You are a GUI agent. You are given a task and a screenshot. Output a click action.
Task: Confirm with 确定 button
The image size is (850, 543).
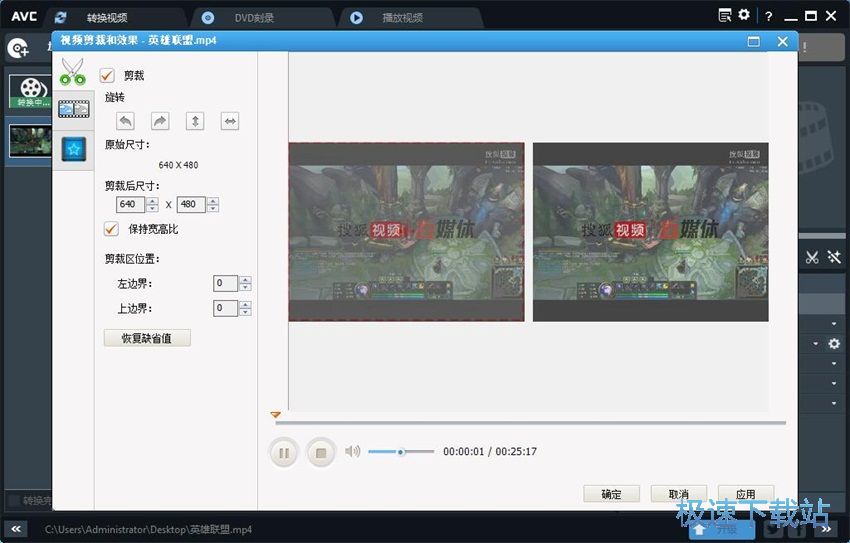[611, 494]
